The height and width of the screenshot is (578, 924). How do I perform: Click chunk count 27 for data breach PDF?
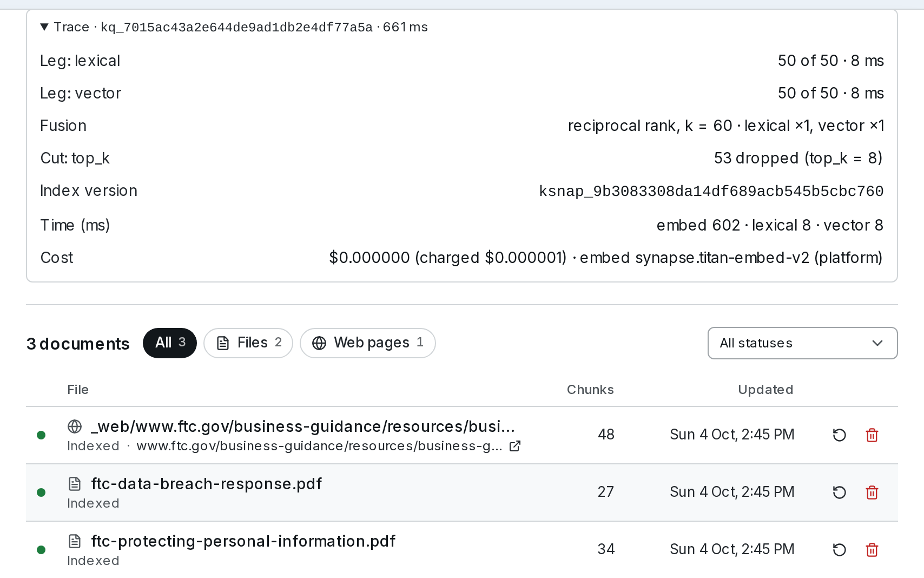coord(606,492)
